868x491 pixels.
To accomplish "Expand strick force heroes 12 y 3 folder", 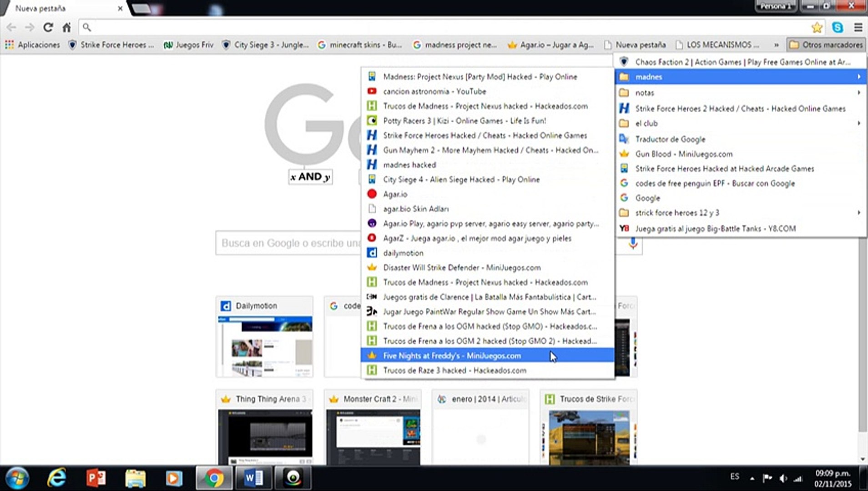I will [x=741, y=213].
